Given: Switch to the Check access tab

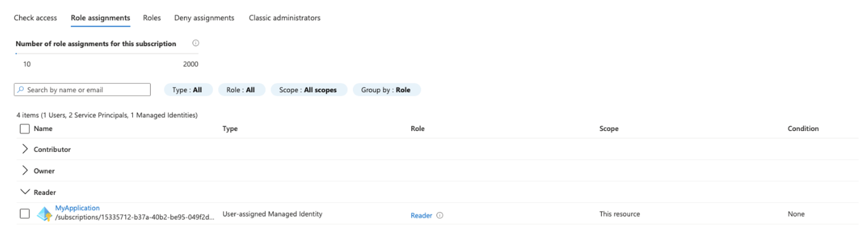Looking at the screenshot, I should coord(35,18).
